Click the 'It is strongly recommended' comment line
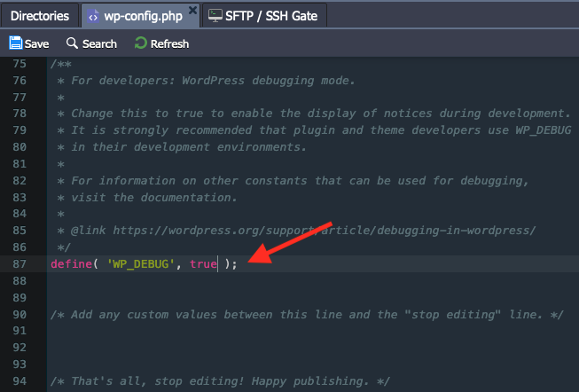The height and width of the screenshot is (392, 579). click(x=321, y=130)
